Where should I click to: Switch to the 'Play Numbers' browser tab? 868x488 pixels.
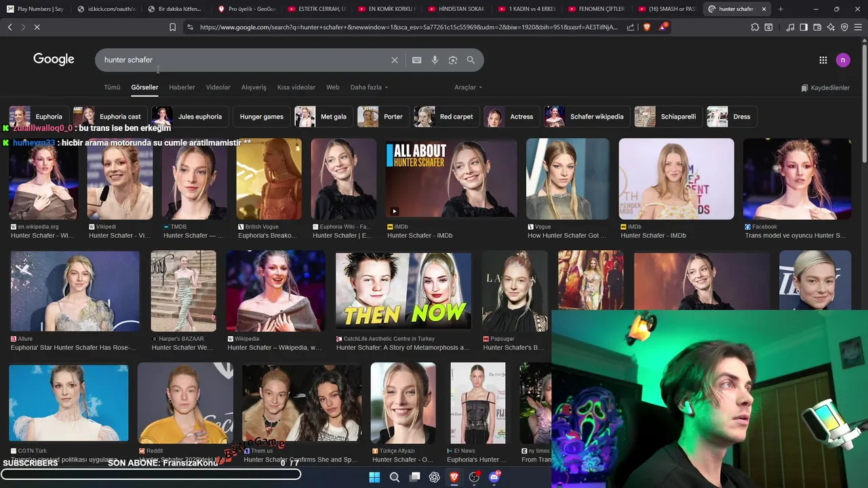35,9
